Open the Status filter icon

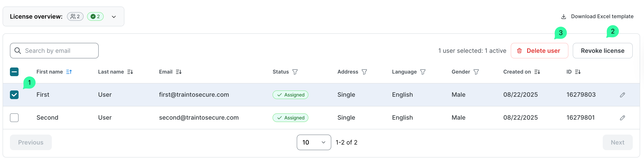pos(295,72)
